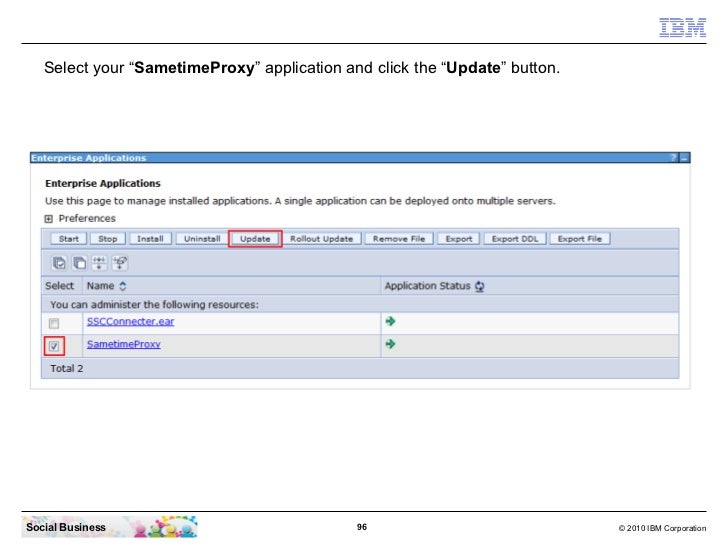This screenshot has height=546, width=728.
Task: Click the Export button
Action: tap(459, 239)
